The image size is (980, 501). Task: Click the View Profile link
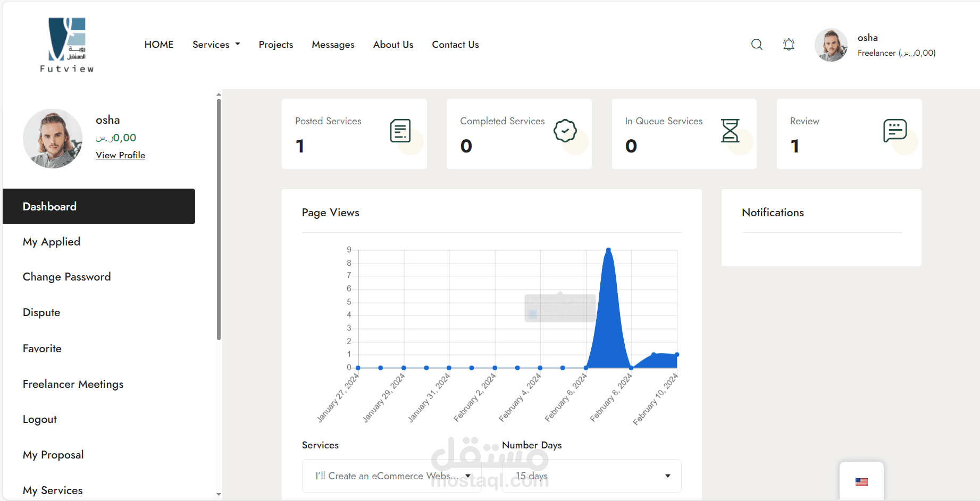coord(120,155)
